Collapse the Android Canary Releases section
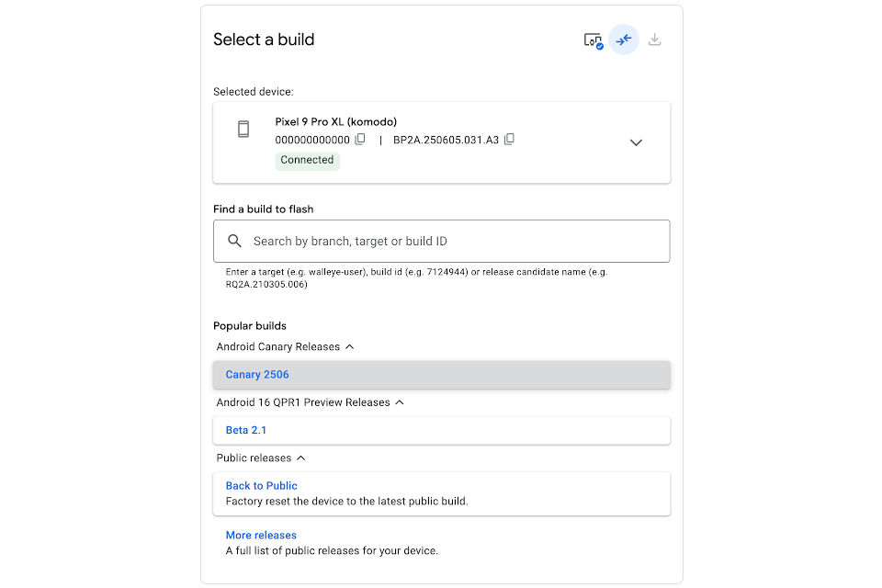This screenshot has width=882, height=588. pos(350,346)
